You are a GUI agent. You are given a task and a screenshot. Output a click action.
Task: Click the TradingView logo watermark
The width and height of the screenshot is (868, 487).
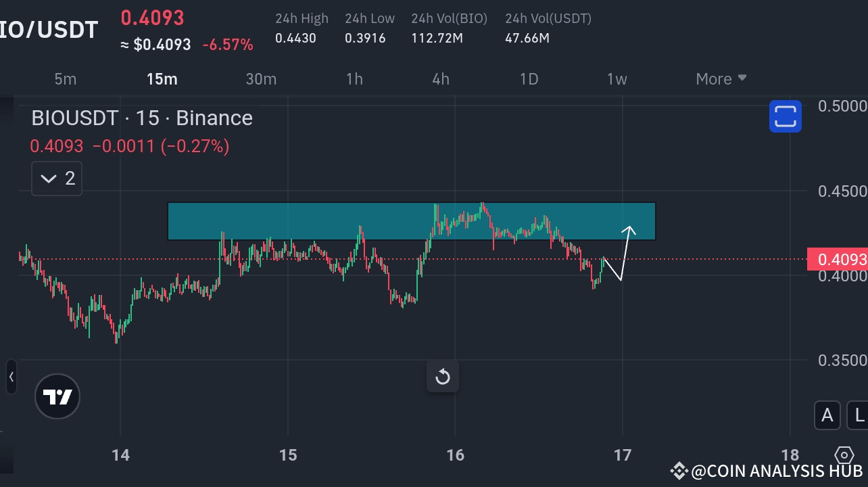[57, 396]
